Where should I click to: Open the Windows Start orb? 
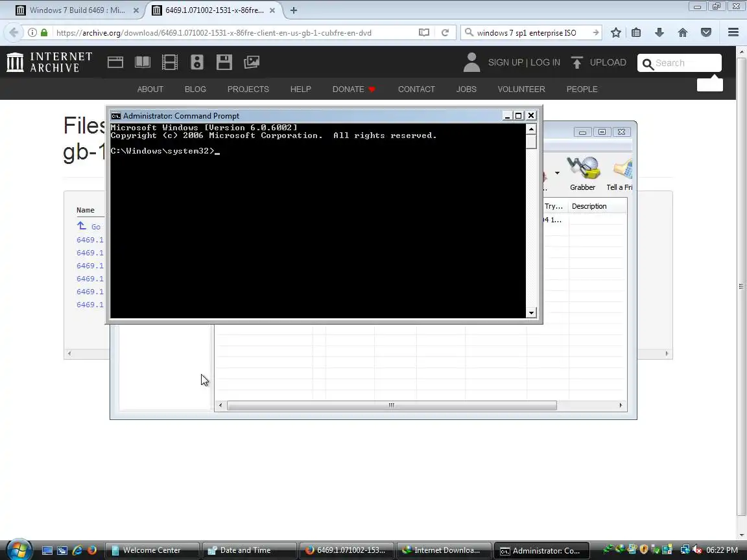click(x=19, y=550)
